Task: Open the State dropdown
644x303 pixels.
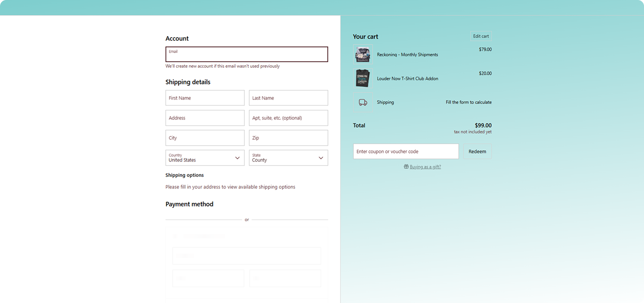Action: pyautogui.click(x=288, y=158)
